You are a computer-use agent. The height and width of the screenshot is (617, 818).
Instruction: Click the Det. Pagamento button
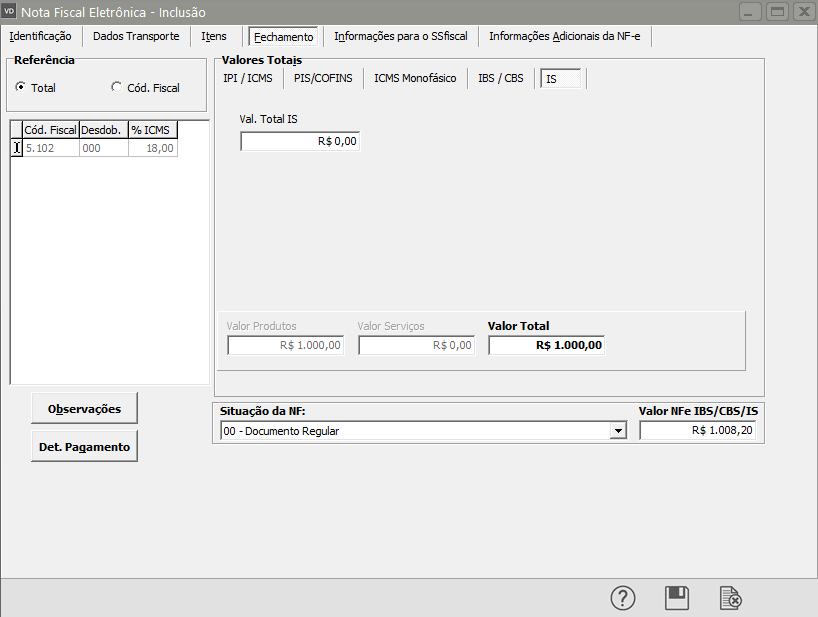(x=85, y=447)
